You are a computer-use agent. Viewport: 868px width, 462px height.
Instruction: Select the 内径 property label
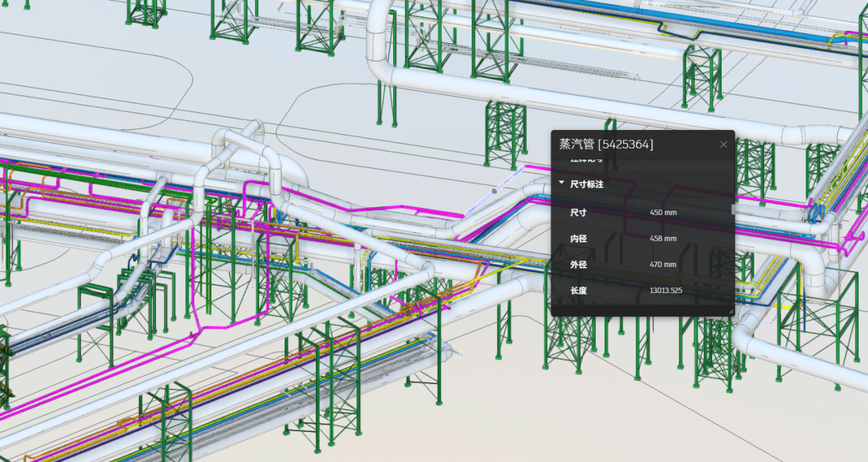click(579, 239)
